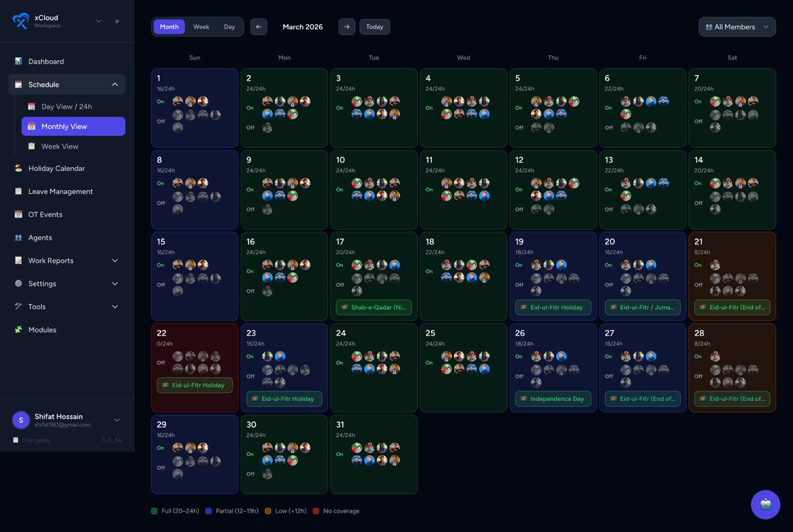793x532 pixels.
Task: Click the Leave Management icon
Action: pyautogui.click(x=18, y=191)
